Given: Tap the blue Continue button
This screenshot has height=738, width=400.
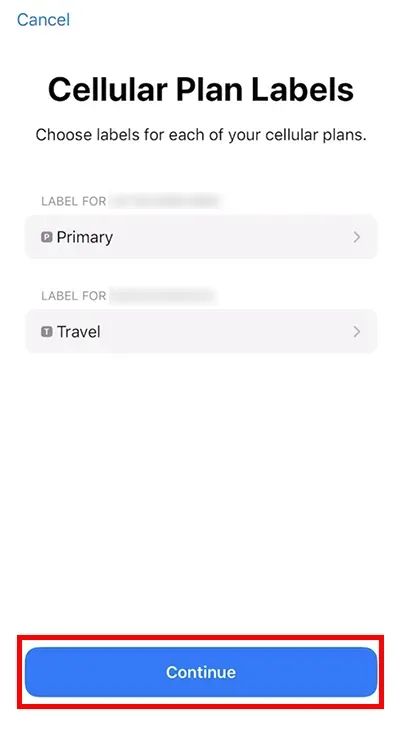Looking at the screenshot, I should tap(201, 672).
